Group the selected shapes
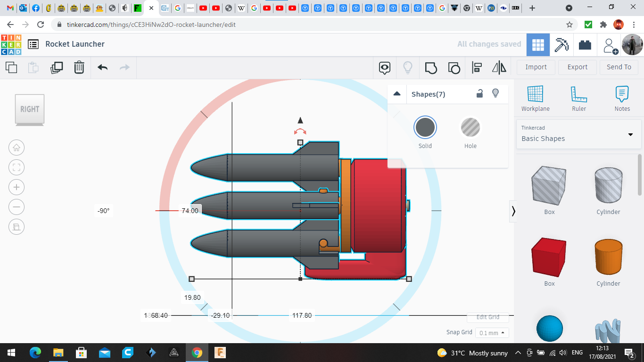 pos(430,67)
